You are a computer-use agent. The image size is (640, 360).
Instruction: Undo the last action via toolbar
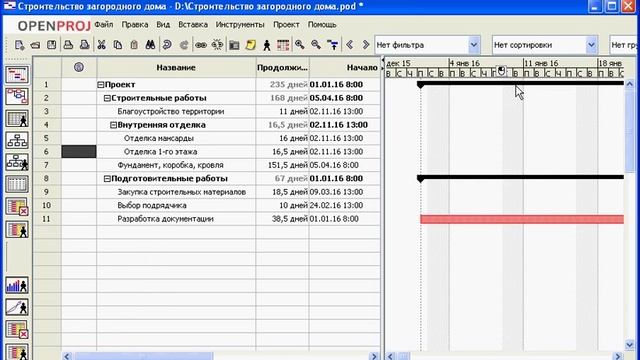click(x=167, y=45)
